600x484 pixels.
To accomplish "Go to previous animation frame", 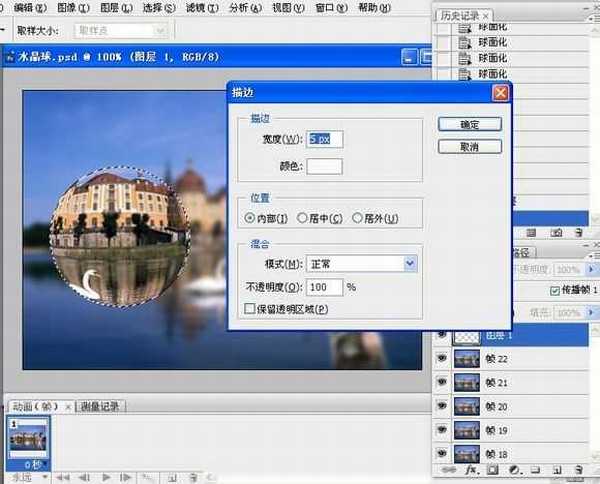I will (x=84, y=477).
